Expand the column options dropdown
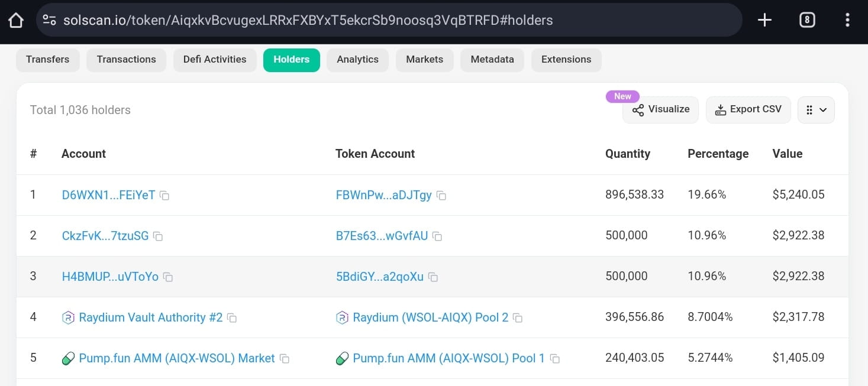The width and height of the screenshot is (868, 386). pos(816,110)
